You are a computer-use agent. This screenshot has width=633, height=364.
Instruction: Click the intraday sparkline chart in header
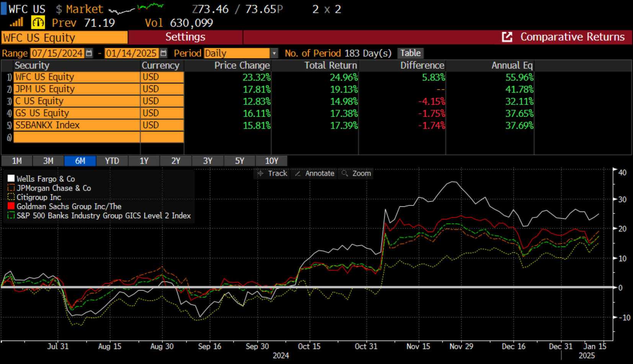(x=136, y=8)
